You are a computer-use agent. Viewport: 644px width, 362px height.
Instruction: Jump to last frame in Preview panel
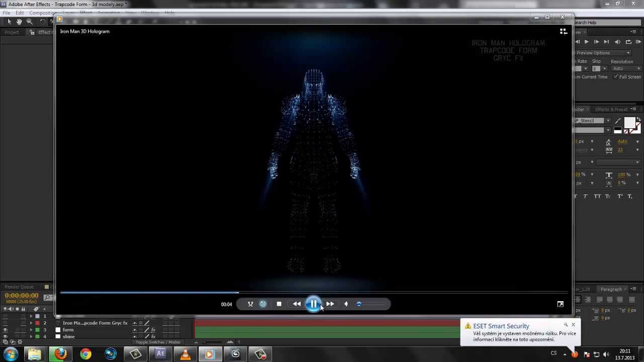[606, 42]
